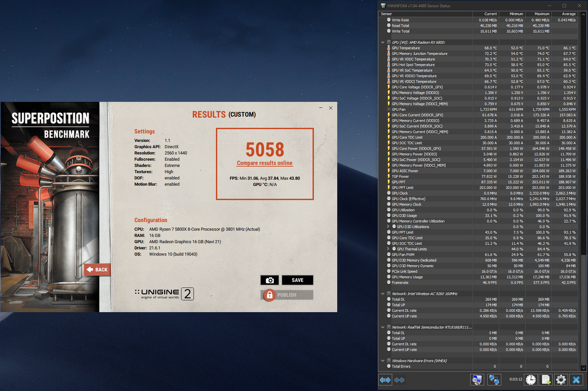Click the expand panel arrows icon in HWiNFO
Screen dimensions: 588x391
[x=385, y=380]
